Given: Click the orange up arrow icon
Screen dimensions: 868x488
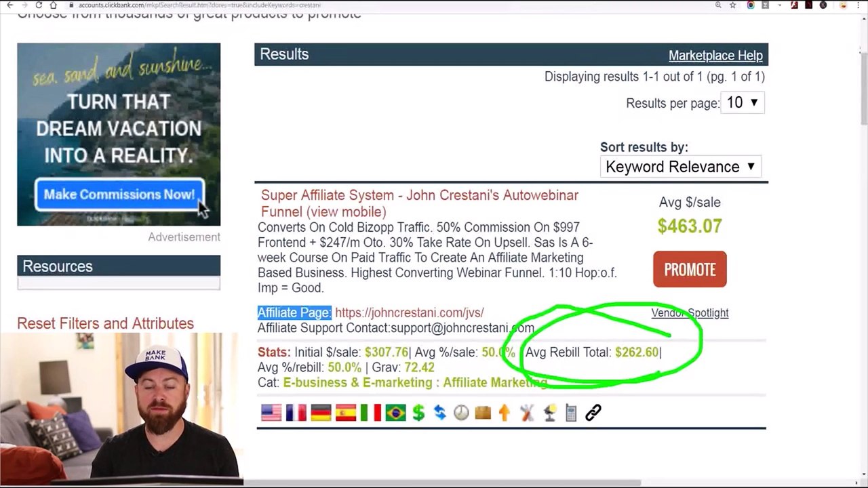Looking at the screenshot, I should pyautogui.click(x=504, y=412).
